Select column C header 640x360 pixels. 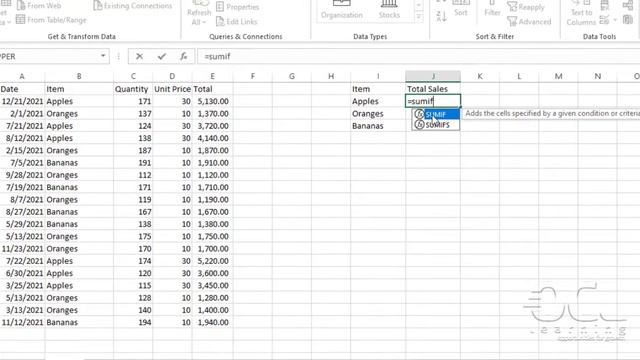[x=133, y=76]
